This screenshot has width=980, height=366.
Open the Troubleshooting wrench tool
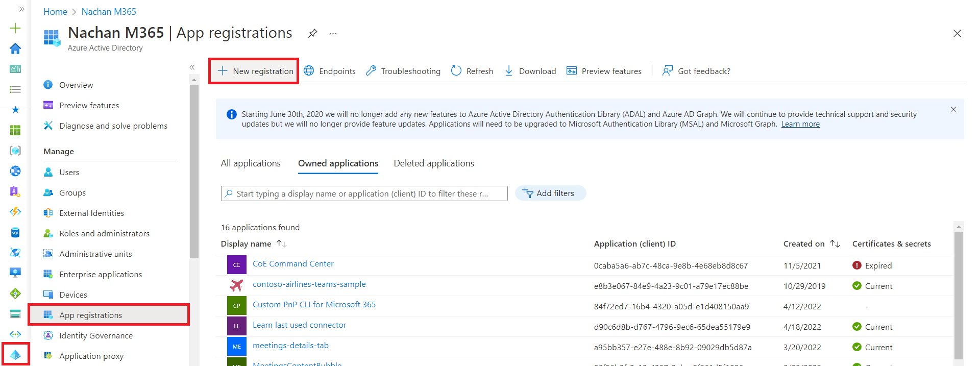pyautogui.click(x=403, y=71)
